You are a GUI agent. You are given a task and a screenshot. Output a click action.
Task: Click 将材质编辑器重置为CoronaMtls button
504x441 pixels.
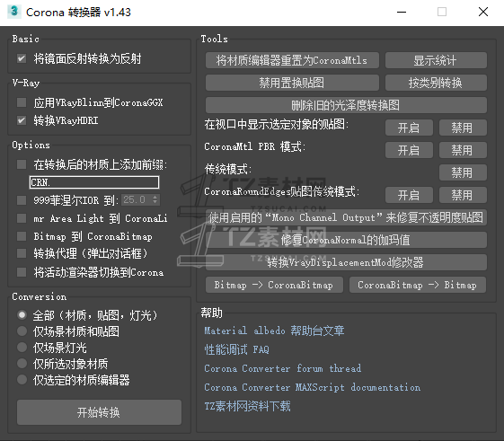[292, 60]
